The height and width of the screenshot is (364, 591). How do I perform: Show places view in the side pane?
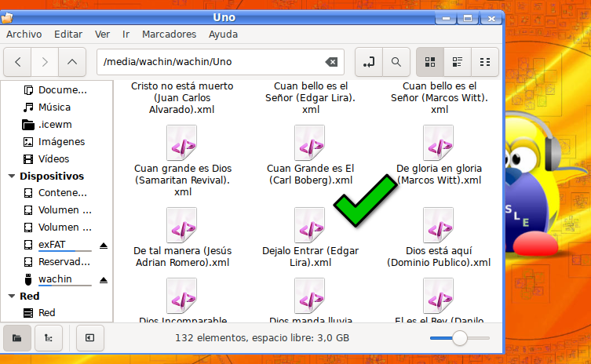point(17,338)
